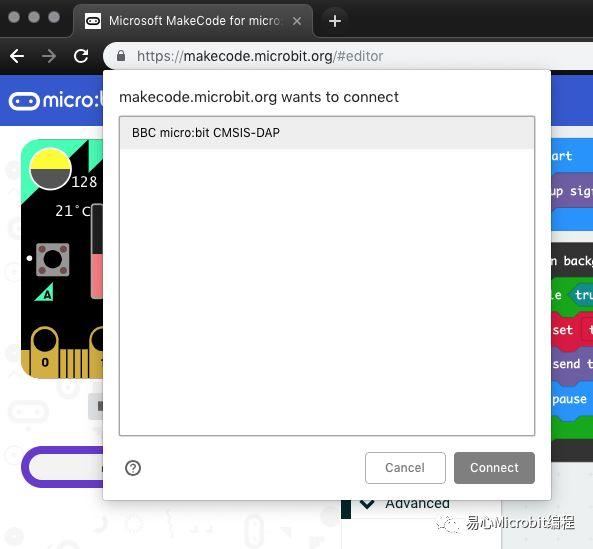
Task: Click the red 'set' block in workspace
Action: pyautogui.click(x=571, y=330)
